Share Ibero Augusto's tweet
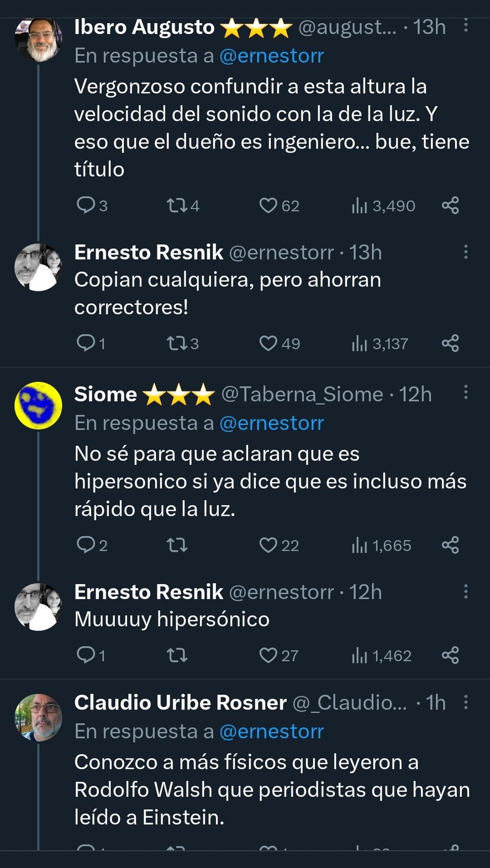 point(450,205)
